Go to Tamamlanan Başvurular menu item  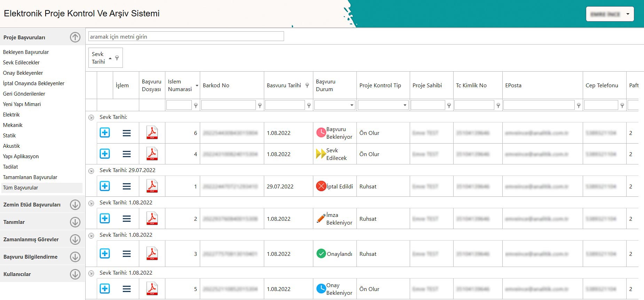coord(30,177)
